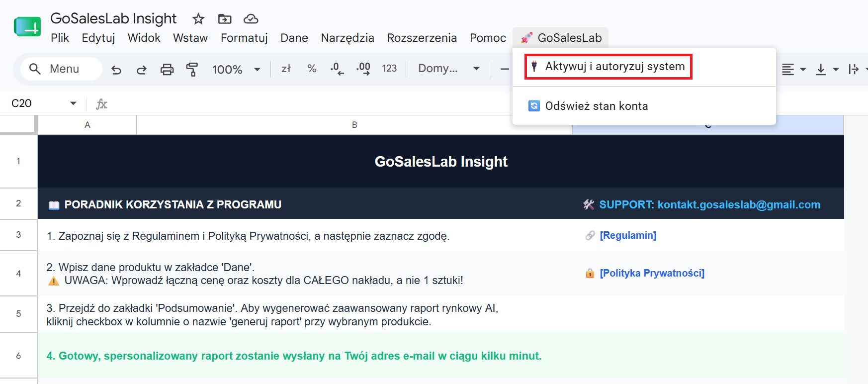This screenshot has width=868, height=384.
Task: Open the [Regulamin] link
Action: click(x=628, y=235)
